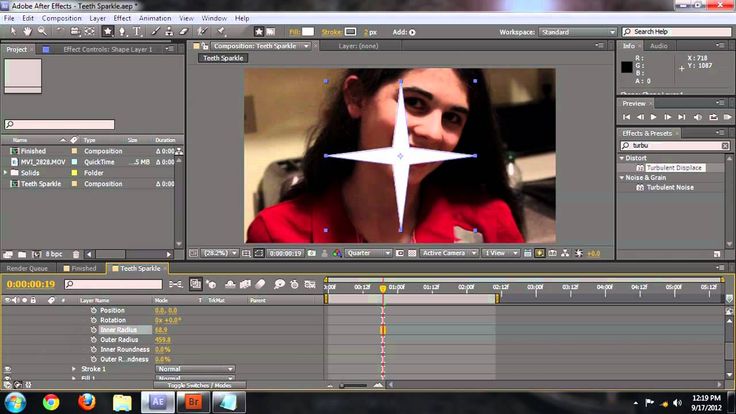Click the channel color circles icon
This screenshot has height=414, width=736.
337,253
